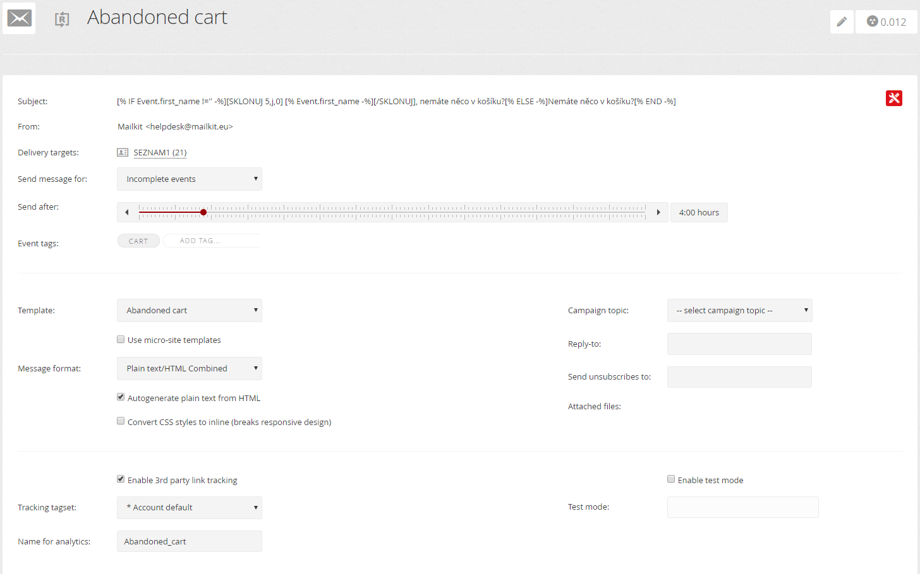Click the red Send after slider handle
The height and width of the screenshot is (588, 920).
203,212
